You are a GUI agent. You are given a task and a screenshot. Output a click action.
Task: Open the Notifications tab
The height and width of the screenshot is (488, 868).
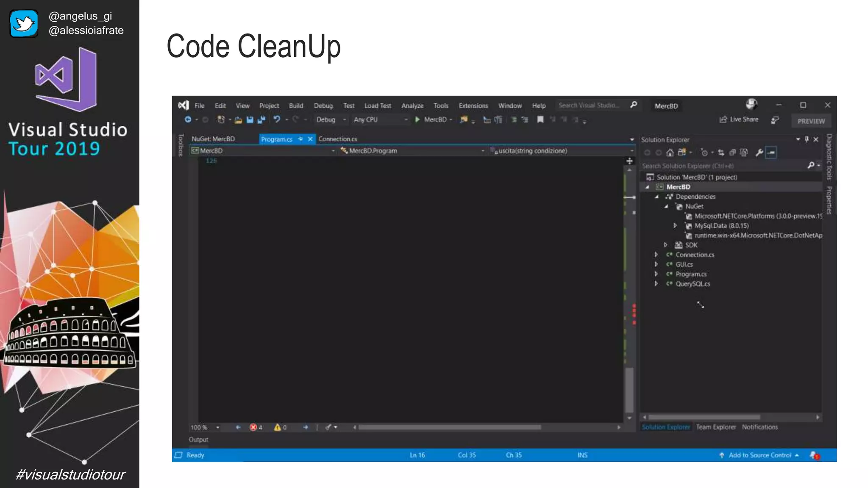(760, 427)
